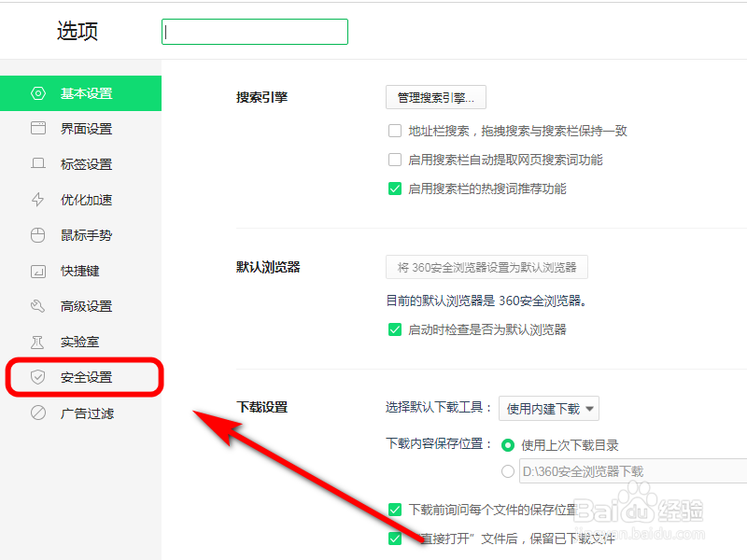Screen dimensions: 747x560
Task: Select 鼠标手势 in the sidebar
Action: 80,235
